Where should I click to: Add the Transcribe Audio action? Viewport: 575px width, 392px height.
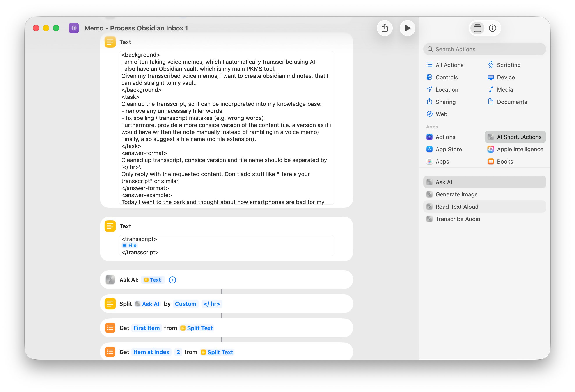pyautogui.click(x=458, y=219)
